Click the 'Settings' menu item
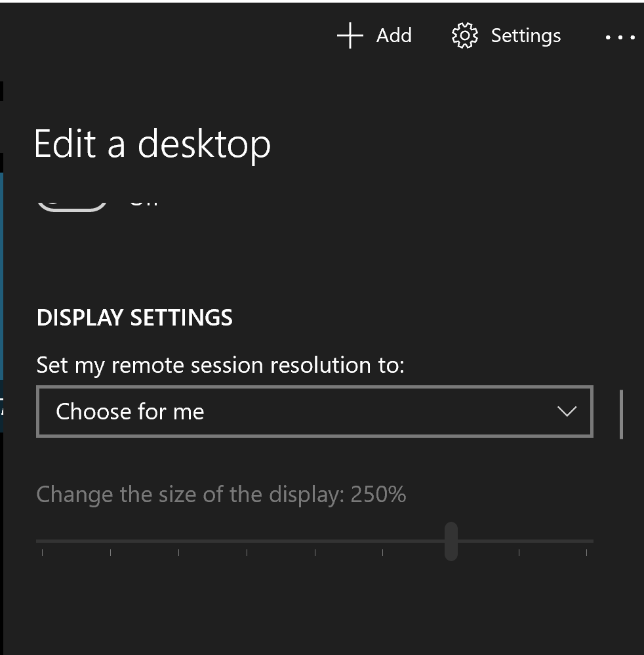This screenshot has height=655, width=644. pyautogui.click(x=526, y=36)
